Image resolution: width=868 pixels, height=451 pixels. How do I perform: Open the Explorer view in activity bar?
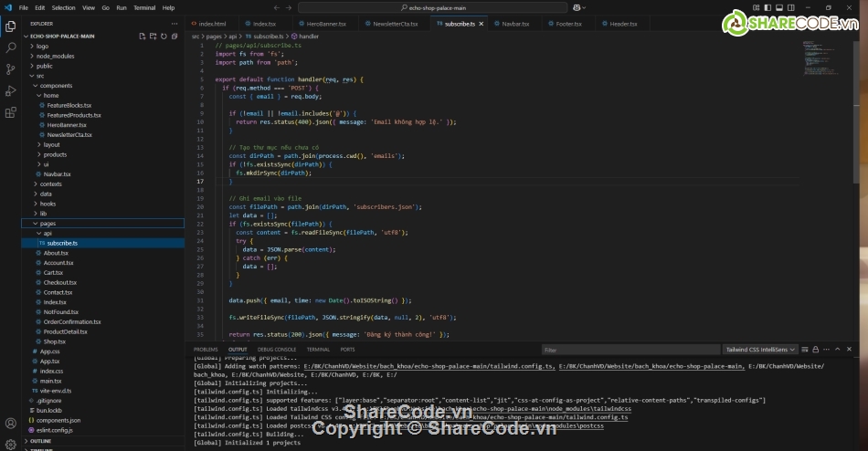point(11,26)
